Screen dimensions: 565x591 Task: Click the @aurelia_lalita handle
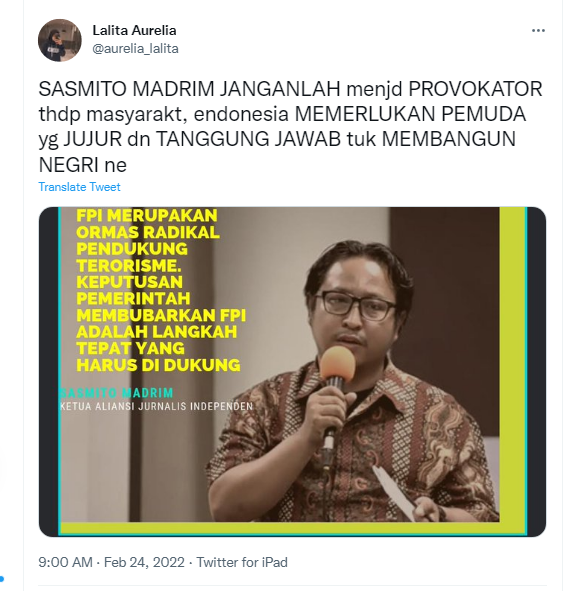tap(136, 49)
